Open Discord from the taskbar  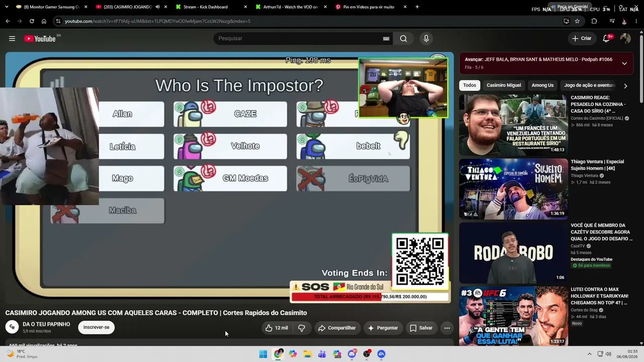(352, 354)
